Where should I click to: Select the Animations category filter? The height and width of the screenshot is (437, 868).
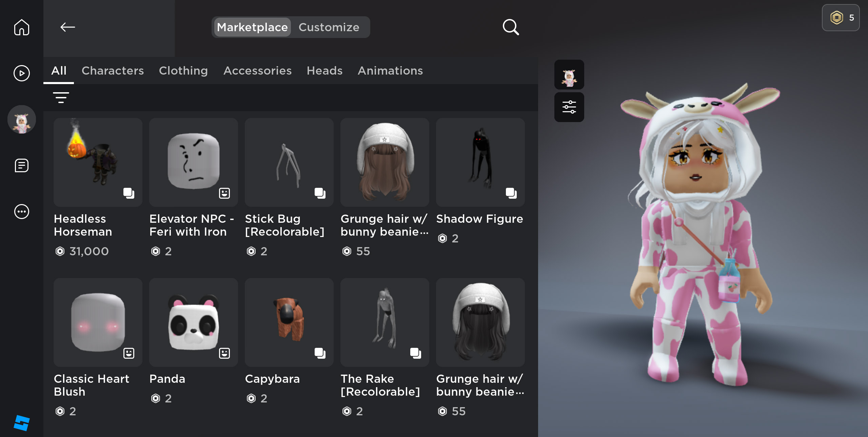(x=390, y=71)
